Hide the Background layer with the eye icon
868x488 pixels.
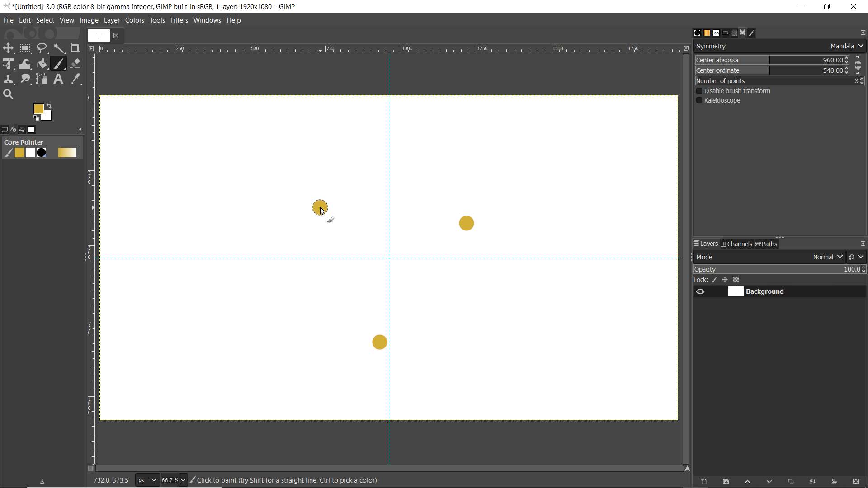pos(700,292)
